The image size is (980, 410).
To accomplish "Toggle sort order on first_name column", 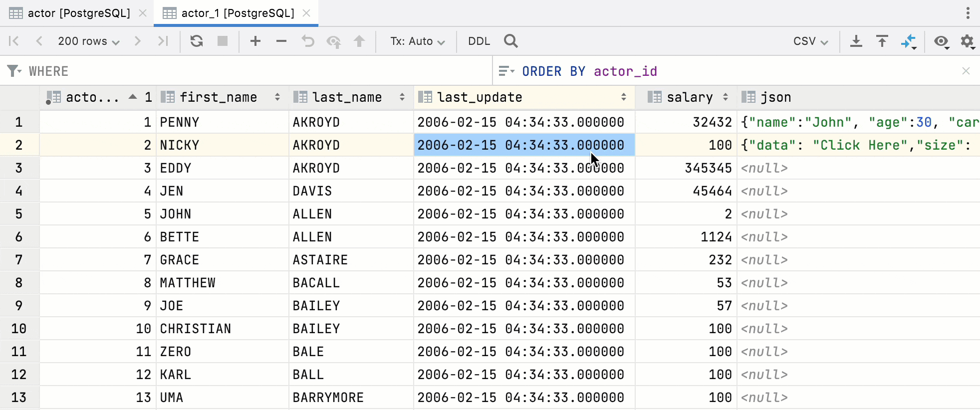I will pos(277,97).
